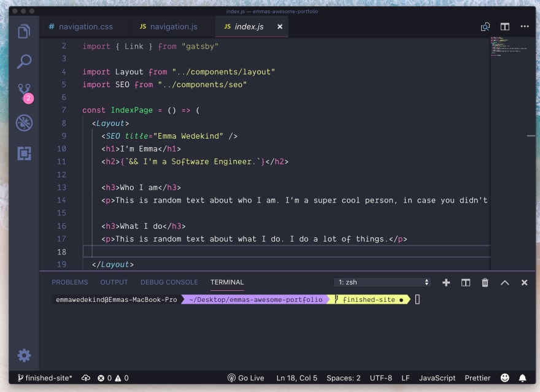This screenshot has width=540, height=392.
Task: Click line number 7 in gutter
Action: click(64, 110)
